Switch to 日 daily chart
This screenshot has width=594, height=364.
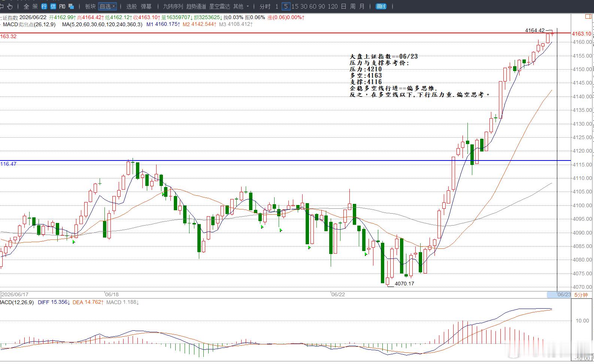tap(343, 6)
